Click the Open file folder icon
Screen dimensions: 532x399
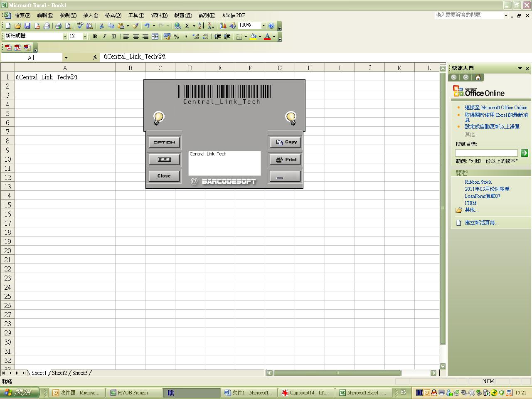pyautogui.click(x=17, y=26)
